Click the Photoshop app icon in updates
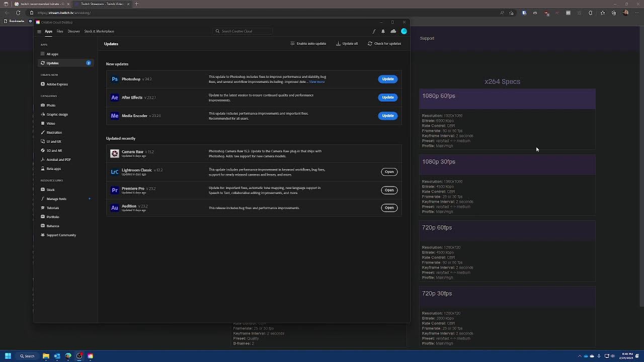Image resolution: width=644 pixels, height=362 pixels. click(x=115, y=79)
